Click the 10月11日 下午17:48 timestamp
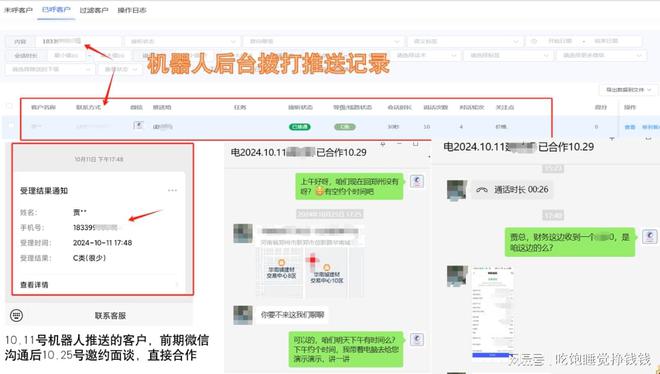This screenshot has height=374, width=660. pos(99,159)
